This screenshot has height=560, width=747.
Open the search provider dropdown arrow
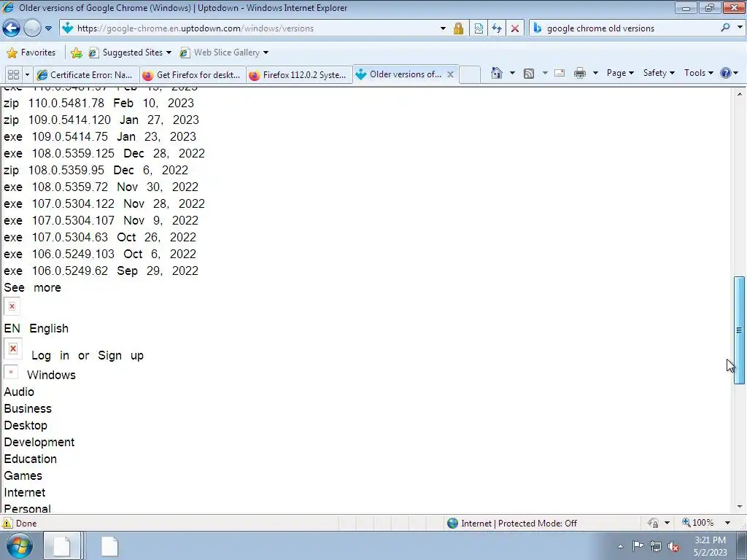tap(740, 28)
